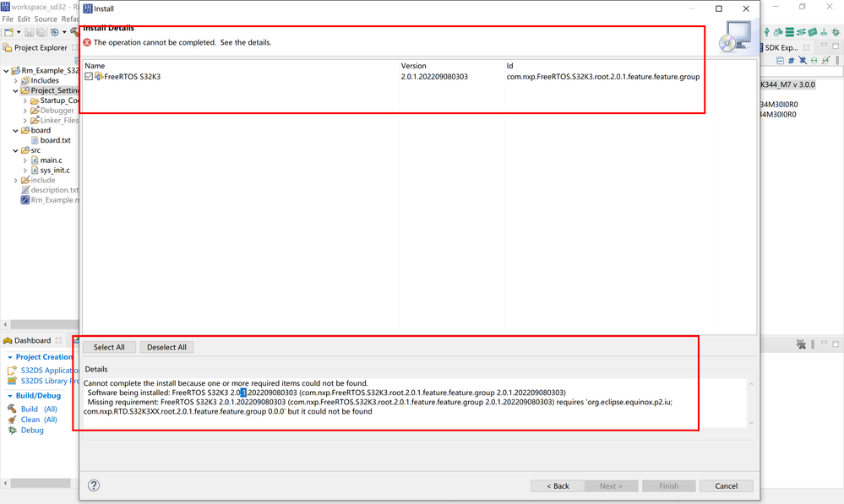Collapse the Build/Debug section
Viewport: 844px width, 504px height.
[x=9, y=396]
